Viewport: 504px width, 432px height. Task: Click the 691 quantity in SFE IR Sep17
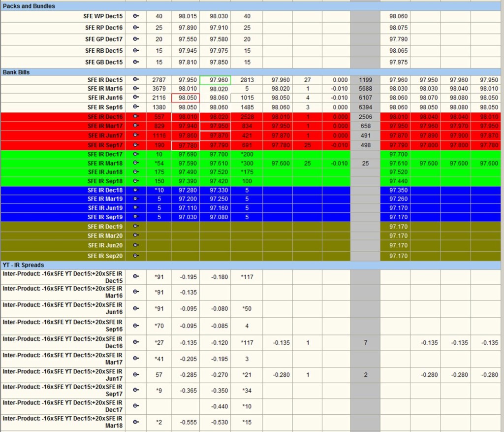pyautogui.click(x=247, y=145)
